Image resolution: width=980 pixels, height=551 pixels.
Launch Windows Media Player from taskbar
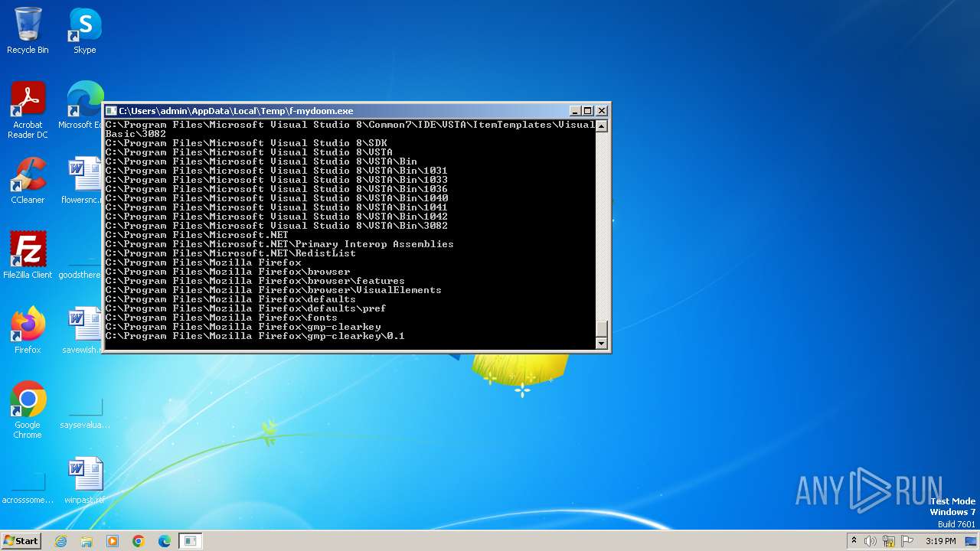pyautogui.click(x=113, y=541)
